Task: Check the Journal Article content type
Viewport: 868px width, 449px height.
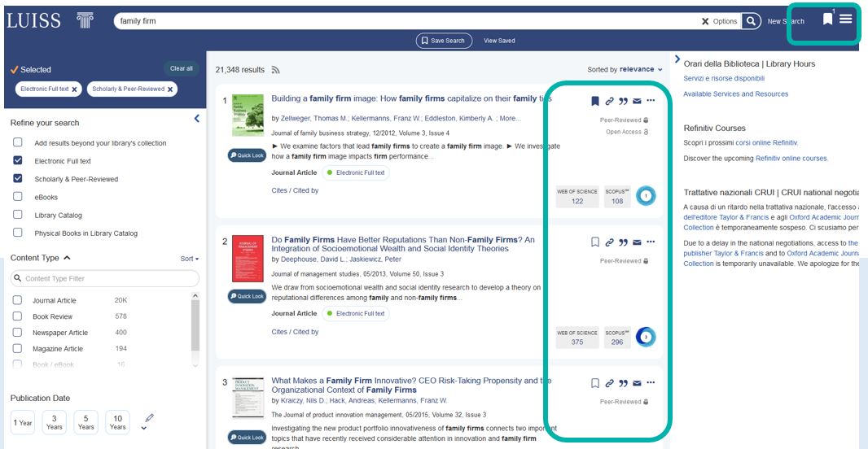Action: 18,300
